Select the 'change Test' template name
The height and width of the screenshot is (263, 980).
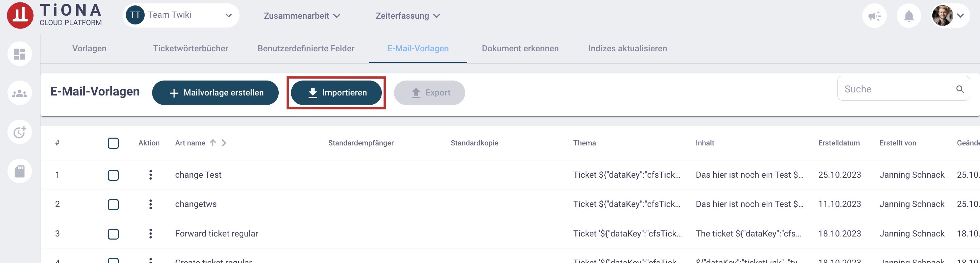pos(198,175)
